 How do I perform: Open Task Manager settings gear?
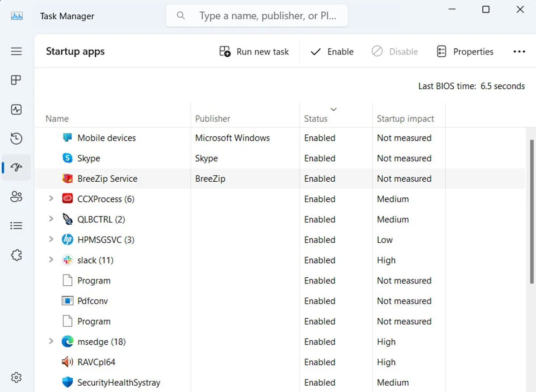point(17,377)
